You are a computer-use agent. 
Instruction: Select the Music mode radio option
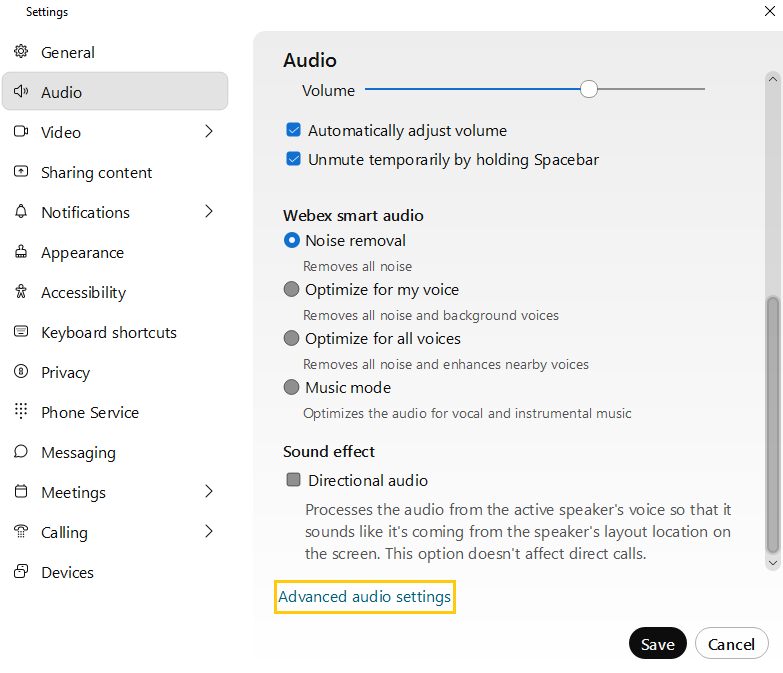click(292, 387)
